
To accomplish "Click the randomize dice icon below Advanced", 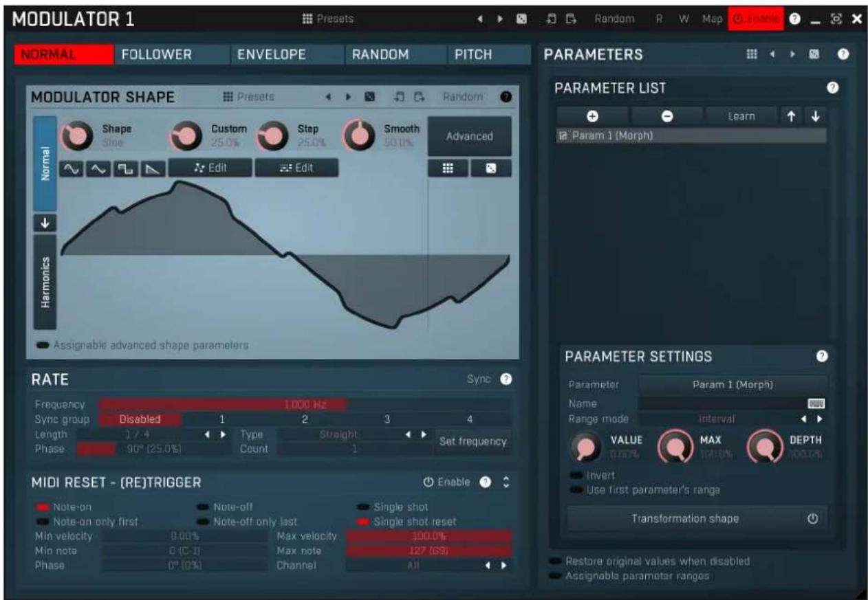I will [491, 168].
